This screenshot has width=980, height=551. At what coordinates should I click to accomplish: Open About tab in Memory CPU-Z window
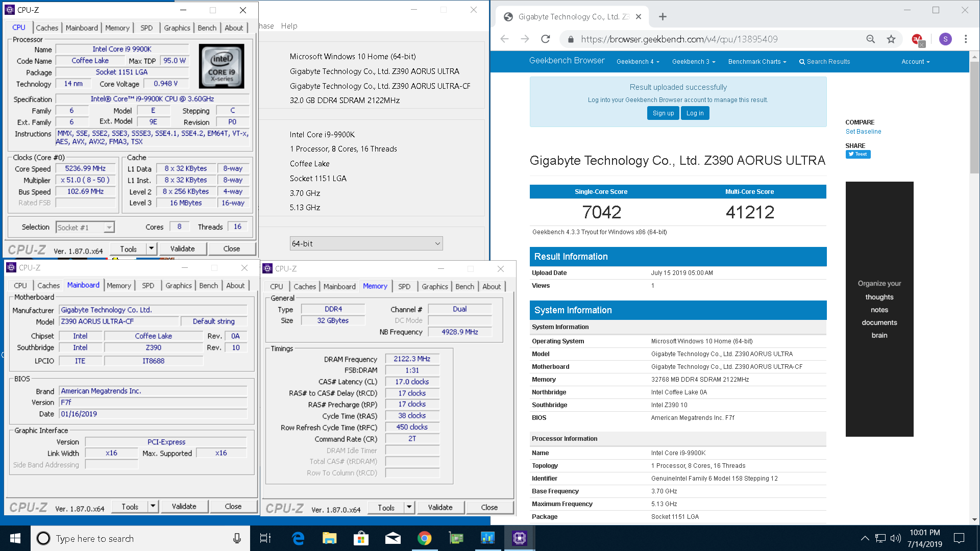click(x=492, y=287)
